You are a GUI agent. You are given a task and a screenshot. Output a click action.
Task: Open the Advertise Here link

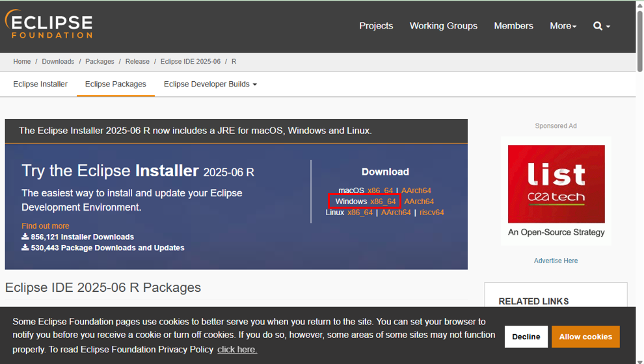click(556, 261)
